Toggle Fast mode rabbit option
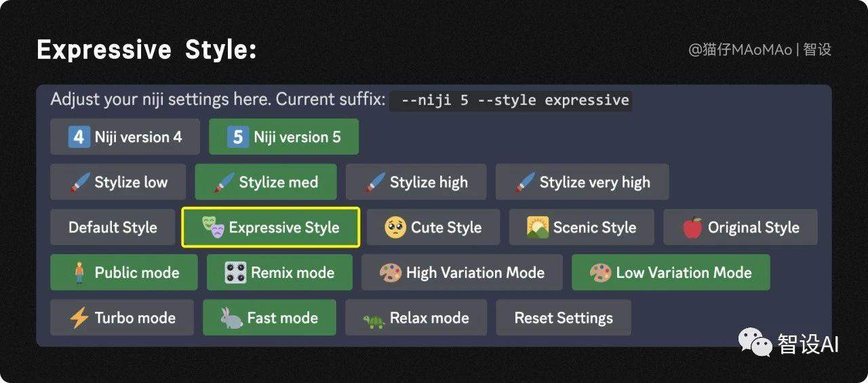The height and width of the screenshot is (383, 868). (x=269, y=317)
